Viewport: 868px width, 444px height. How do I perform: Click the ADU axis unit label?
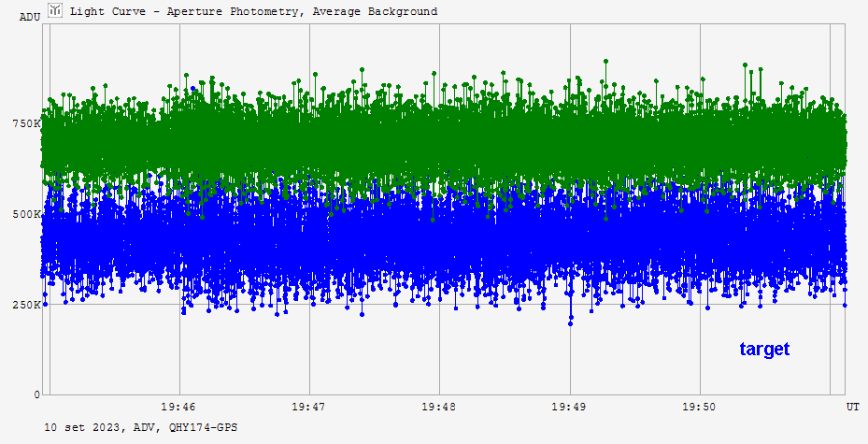(30, 17)
